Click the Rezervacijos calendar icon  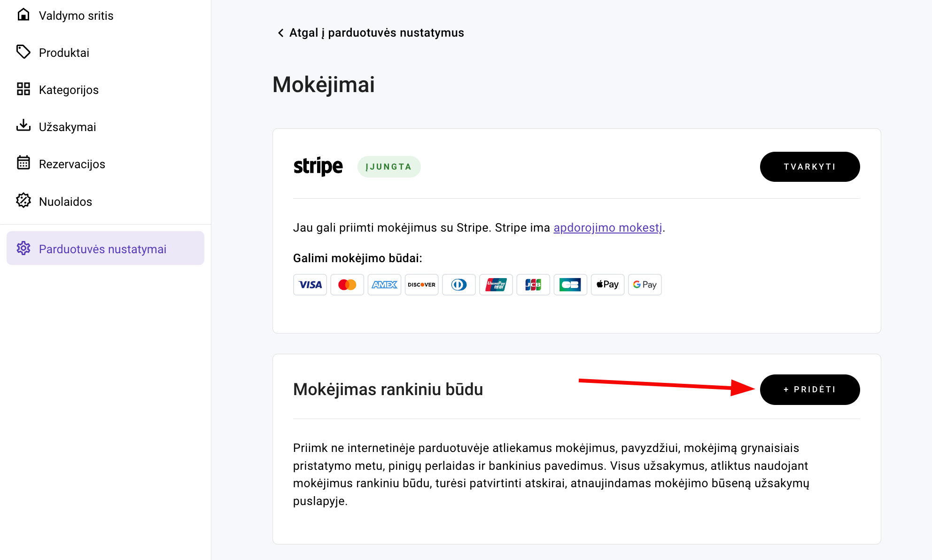point(23,163)
